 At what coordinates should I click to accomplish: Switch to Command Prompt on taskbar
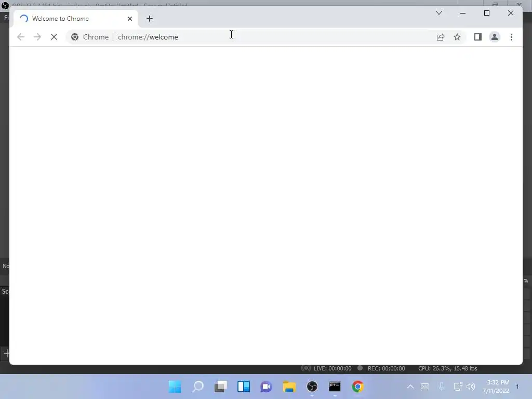tap(335, 387)
